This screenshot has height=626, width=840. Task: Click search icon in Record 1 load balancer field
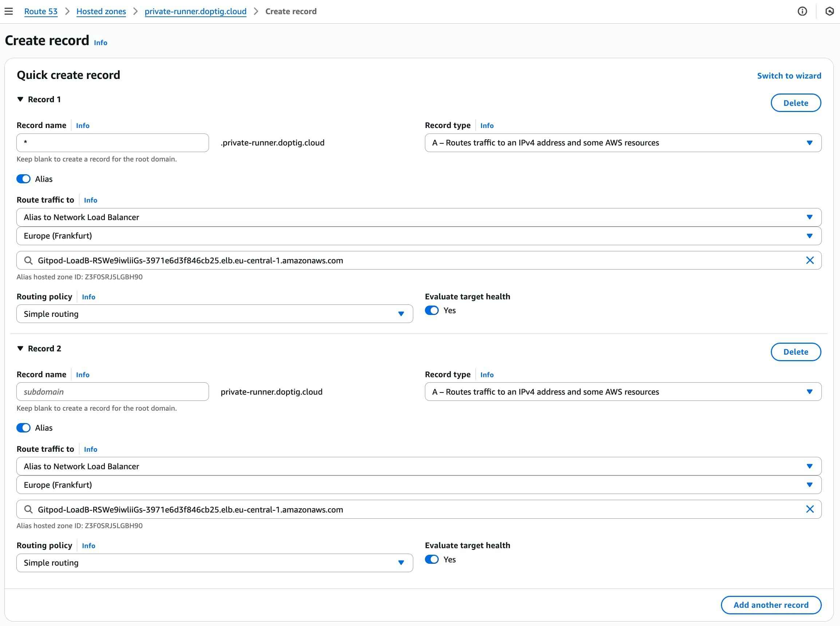[28, 260]
